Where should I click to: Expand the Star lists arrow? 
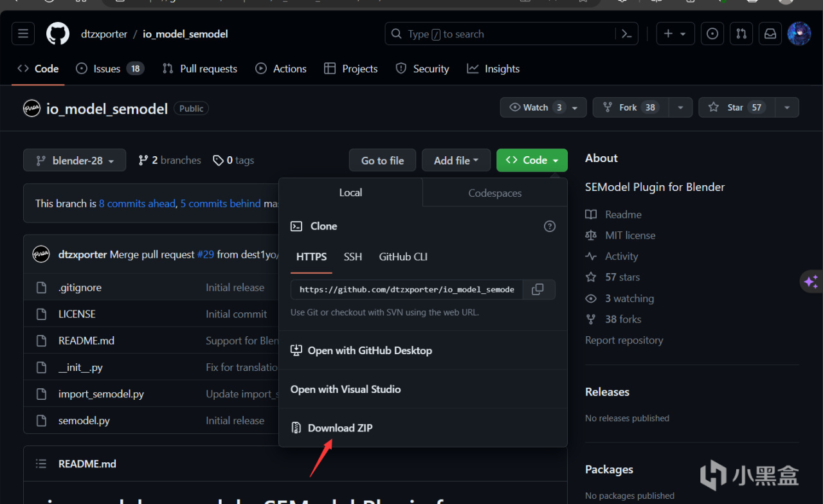(x=787, y=107)
